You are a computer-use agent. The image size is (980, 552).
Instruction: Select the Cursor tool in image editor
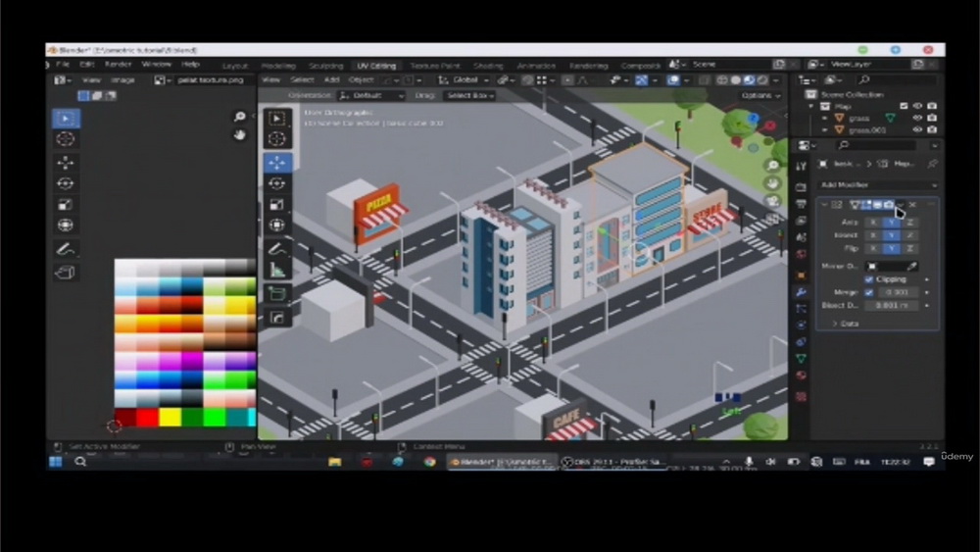coord(66,139)
